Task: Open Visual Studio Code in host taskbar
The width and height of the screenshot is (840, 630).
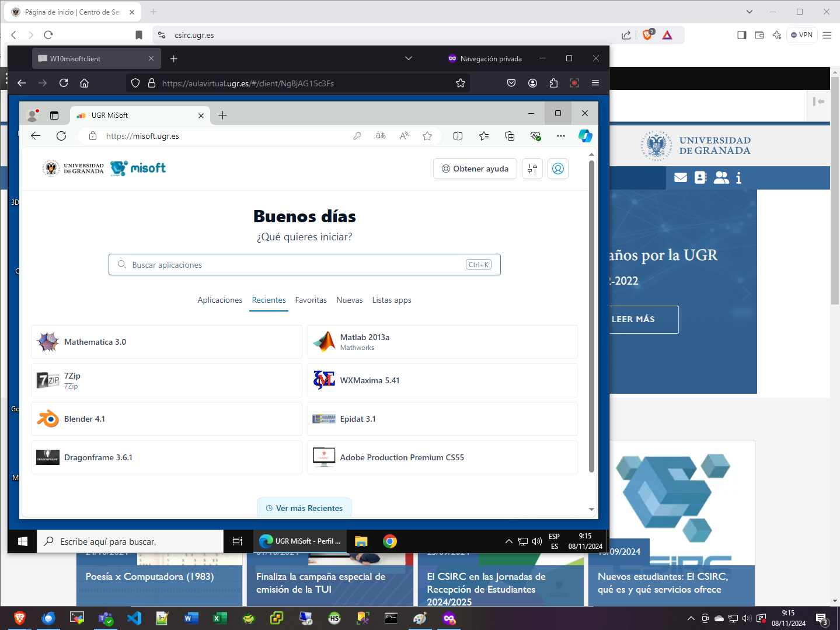Action: tap(134, 618)
